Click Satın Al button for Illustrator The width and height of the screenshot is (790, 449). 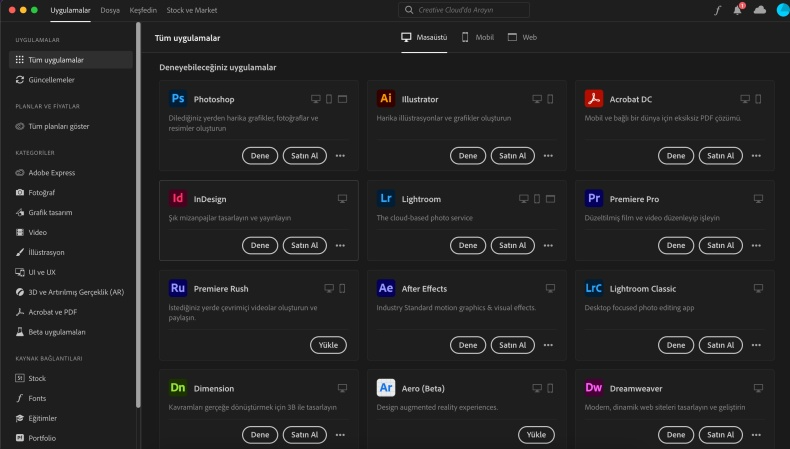click(512, 156)
